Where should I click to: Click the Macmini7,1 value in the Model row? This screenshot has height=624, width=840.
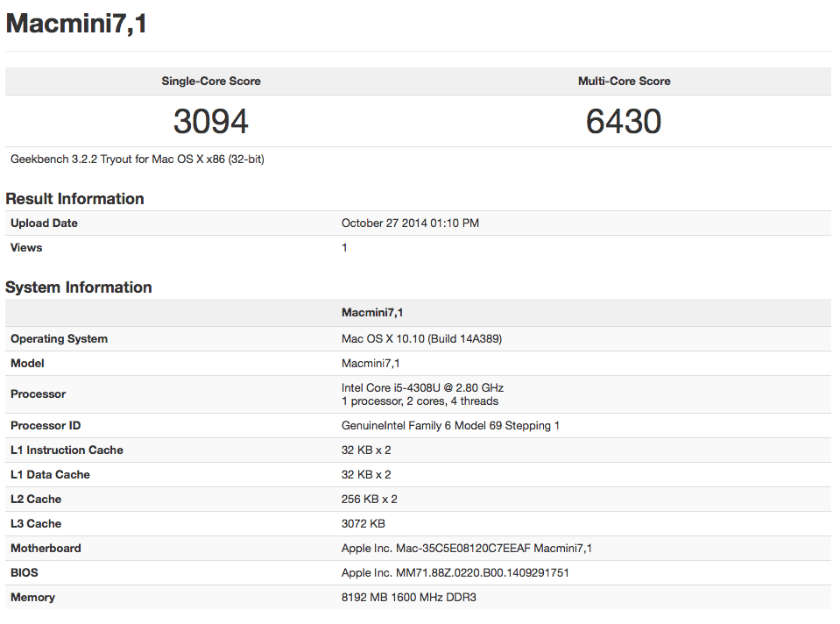(371, 364)
